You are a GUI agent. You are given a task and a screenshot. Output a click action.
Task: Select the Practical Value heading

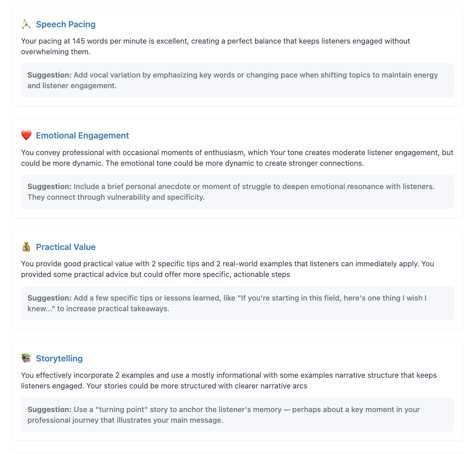tap(66, 247)
